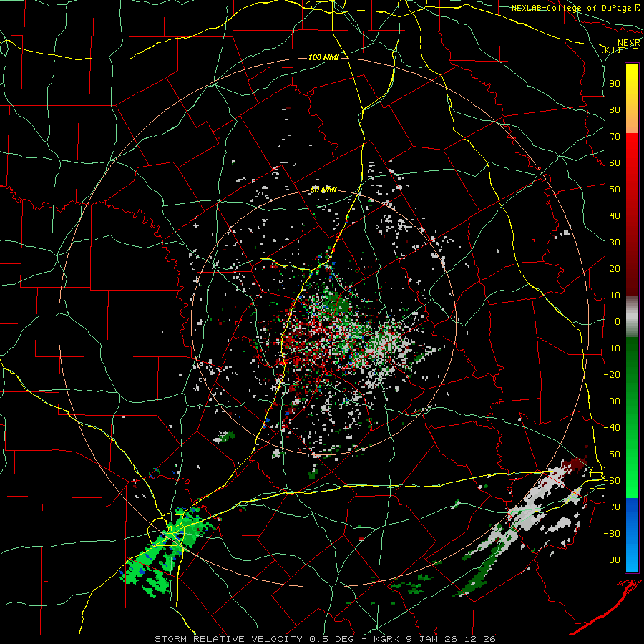Image resolution: width=644 pixels, height=644 pixels.
Task: Click the 12:26 timestamp
Action: [480, 639]
